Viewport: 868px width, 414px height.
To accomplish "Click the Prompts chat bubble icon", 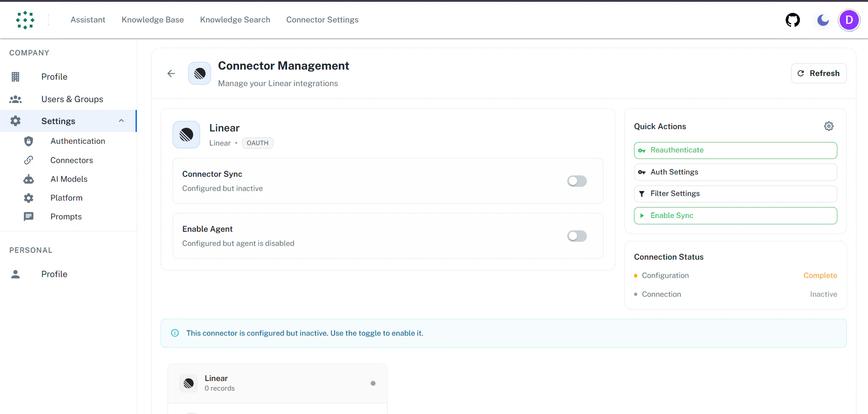I will click(x=28, y=216).
